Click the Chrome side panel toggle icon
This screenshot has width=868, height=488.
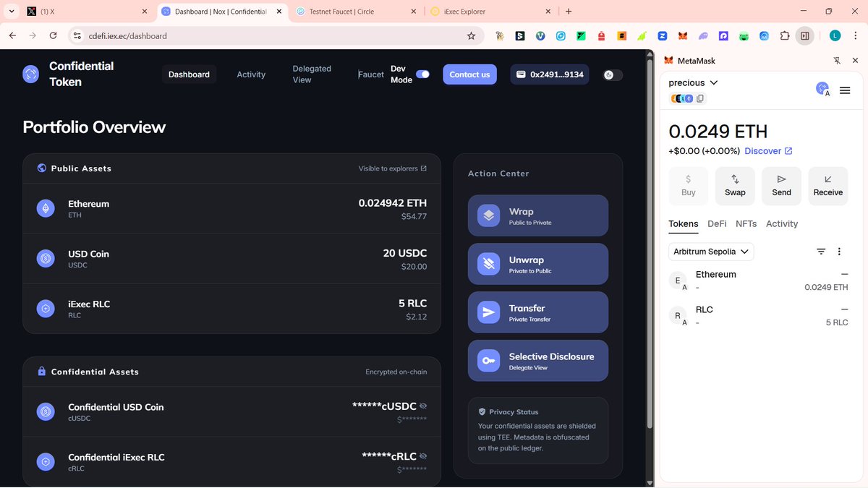804,35
